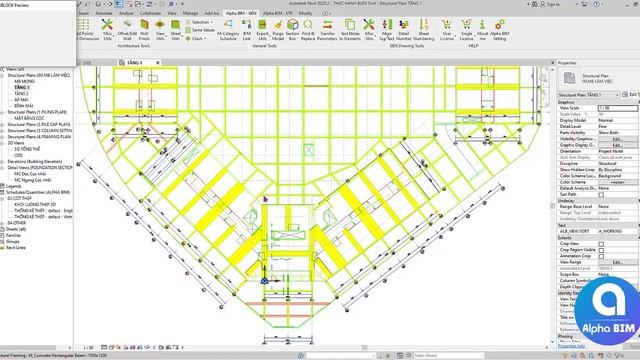Open the Modify ribbon tab
This screenshot has height=360, width=640.
coord(305,13)
